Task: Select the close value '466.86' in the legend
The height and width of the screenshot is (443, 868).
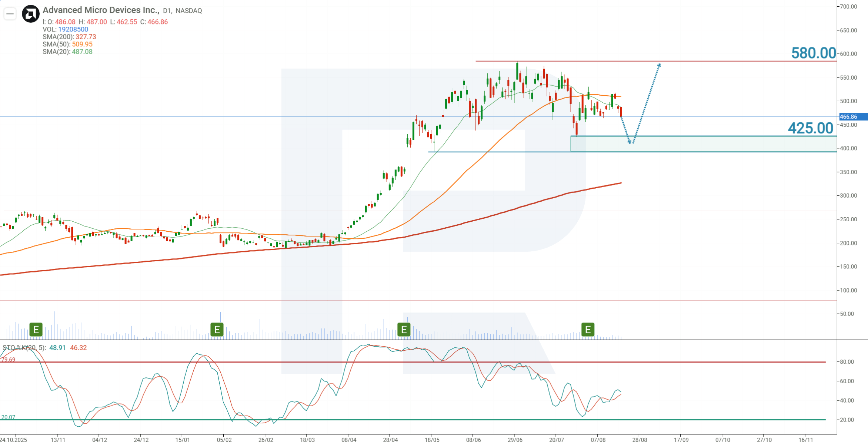Action: pyautogui.click(x=158, y=22)
